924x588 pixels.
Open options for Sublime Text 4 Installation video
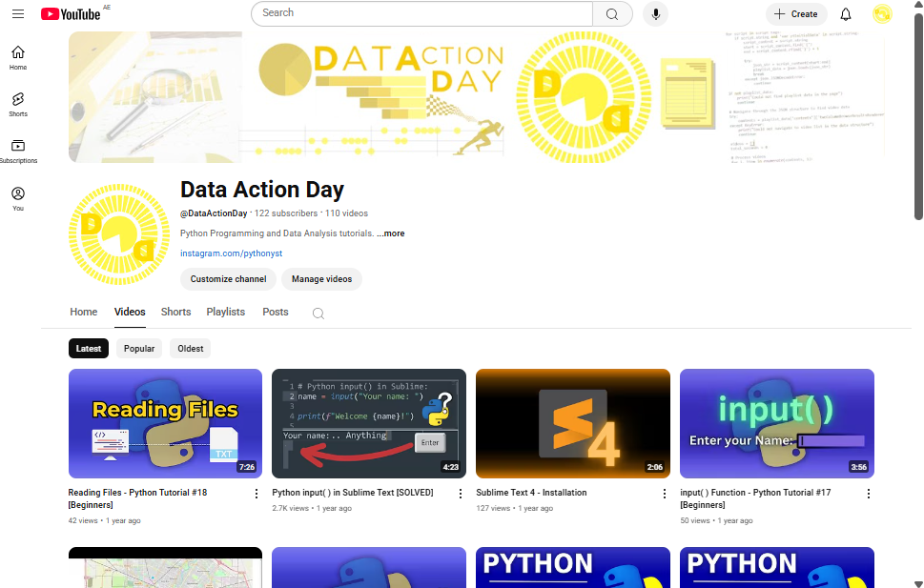[664, 494]
